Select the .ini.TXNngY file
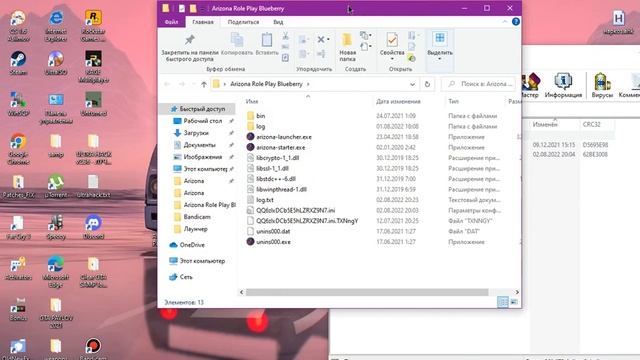The height and width of the screenshot is (360, 640). (307, 221)
